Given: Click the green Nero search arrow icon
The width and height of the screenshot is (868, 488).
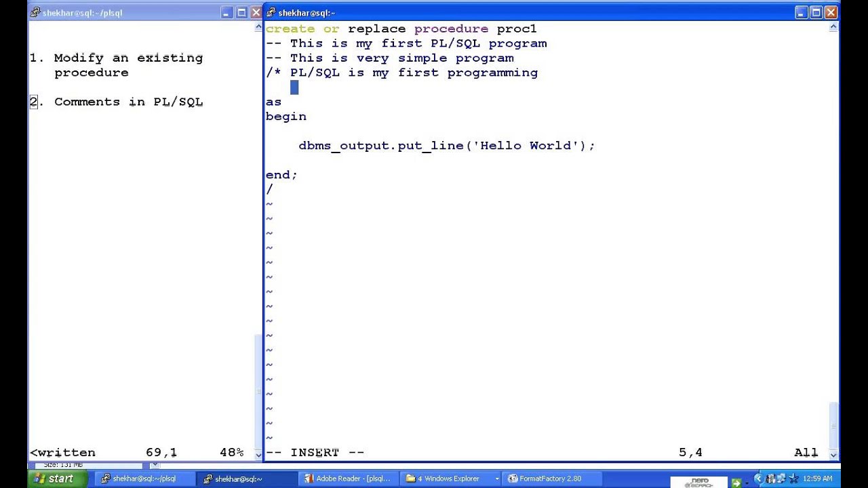Looking at the screenshot, I should pyautogui.click(x=736, y=483).
